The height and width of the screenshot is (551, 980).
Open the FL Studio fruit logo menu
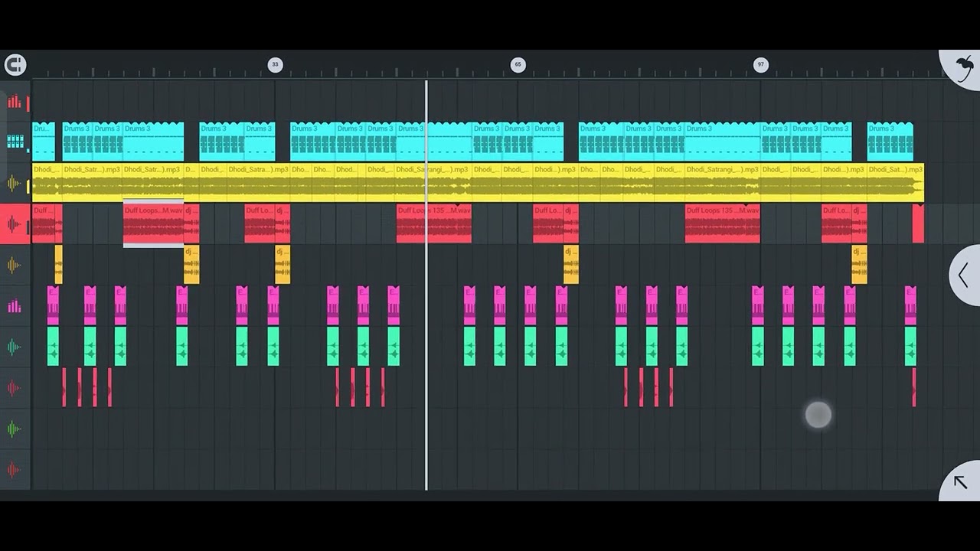coord(962,69)
